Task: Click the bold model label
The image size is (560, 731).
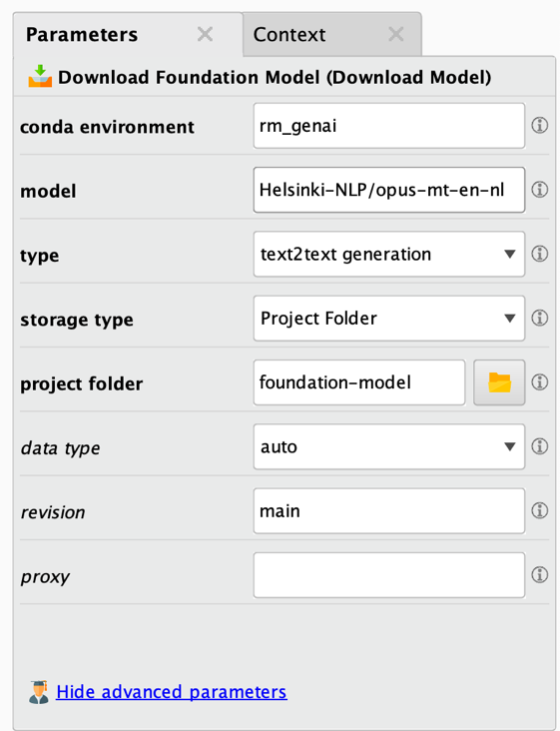Action: point(48,192)
